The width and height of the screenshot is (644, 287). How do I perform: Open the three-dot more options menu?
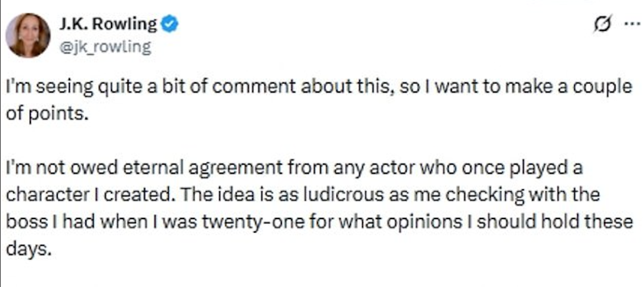[x=630, y=24]
